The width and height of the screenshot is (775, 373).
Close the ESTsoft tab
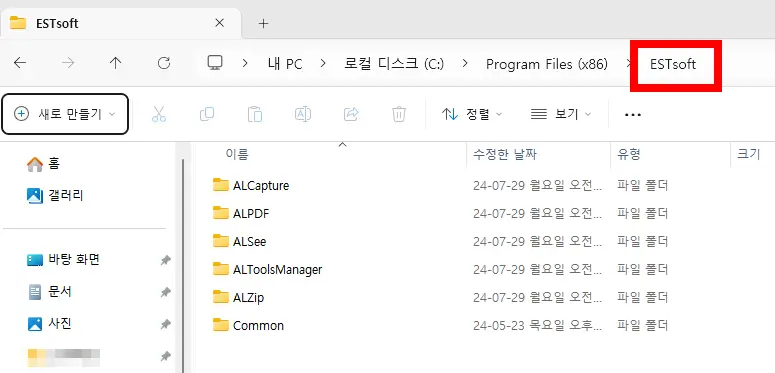coord(220,23)
